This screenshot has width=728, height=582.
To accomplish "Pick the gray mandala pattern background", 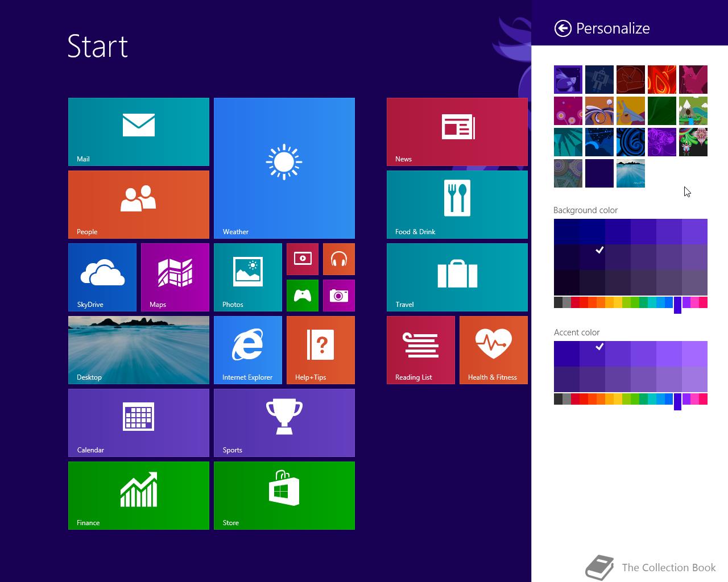I will (x=568, y=173).
